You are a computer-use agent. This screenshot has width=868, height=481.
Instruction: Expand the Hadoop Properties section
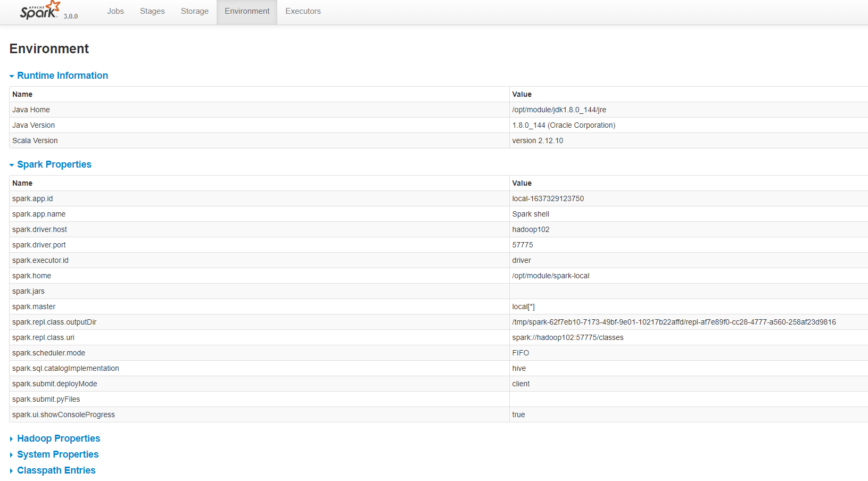[x=55, y=438]
